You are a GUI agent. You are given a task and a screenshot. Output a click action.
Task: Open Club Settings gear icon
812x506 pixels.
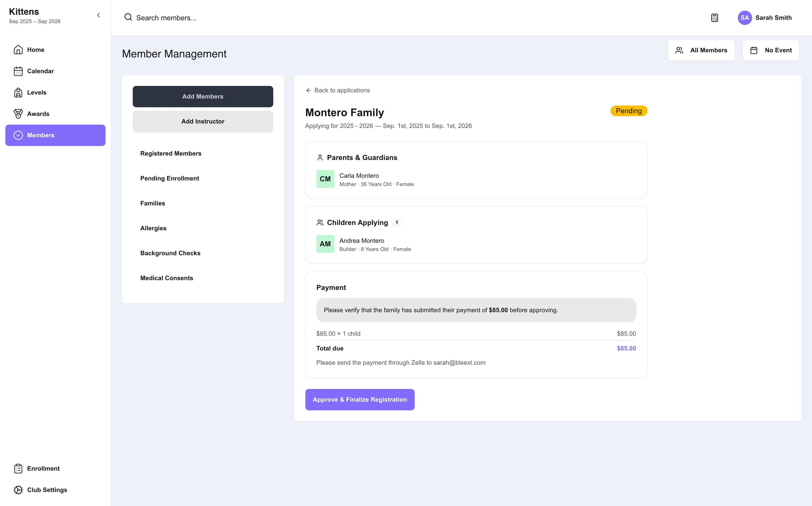pyautogui.click(x=18, y=490)
